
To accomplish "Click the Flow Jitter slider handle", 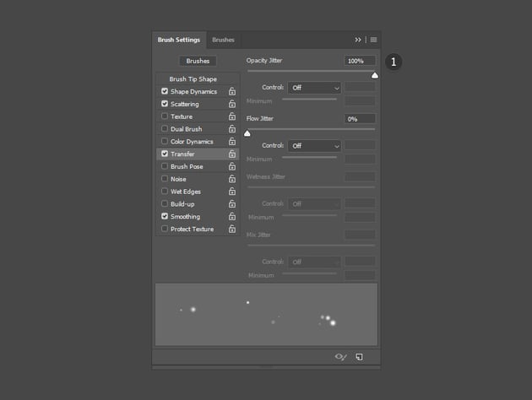I will (247, 133).
